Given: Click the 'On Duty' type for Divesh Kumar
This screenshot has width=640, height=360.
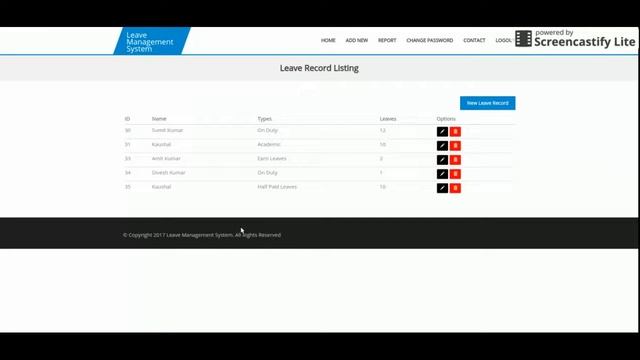Looking at the screenshot, I should (x=267, y=173).
